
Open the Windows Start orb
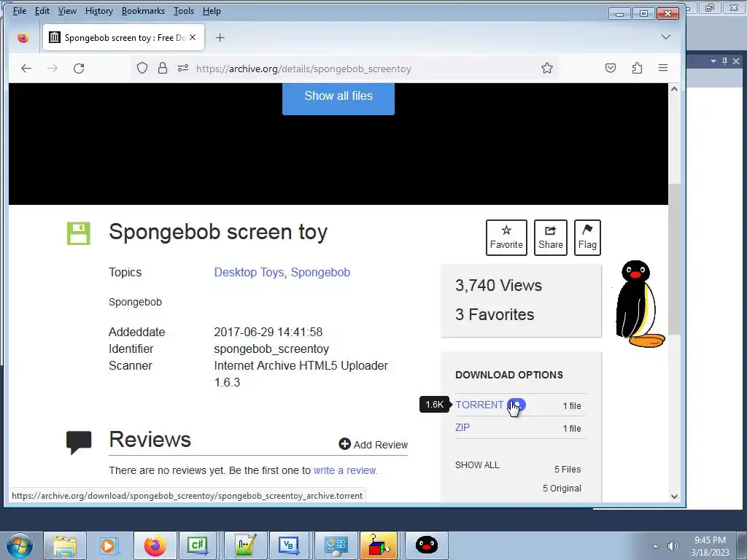[19, 545]
